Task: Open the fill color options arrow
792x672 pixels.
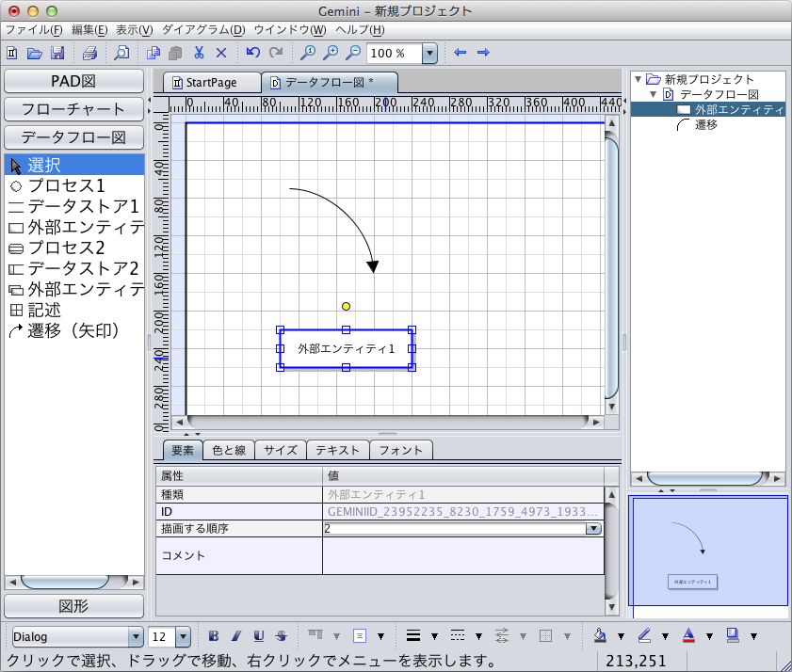Action: coord(621,636)
